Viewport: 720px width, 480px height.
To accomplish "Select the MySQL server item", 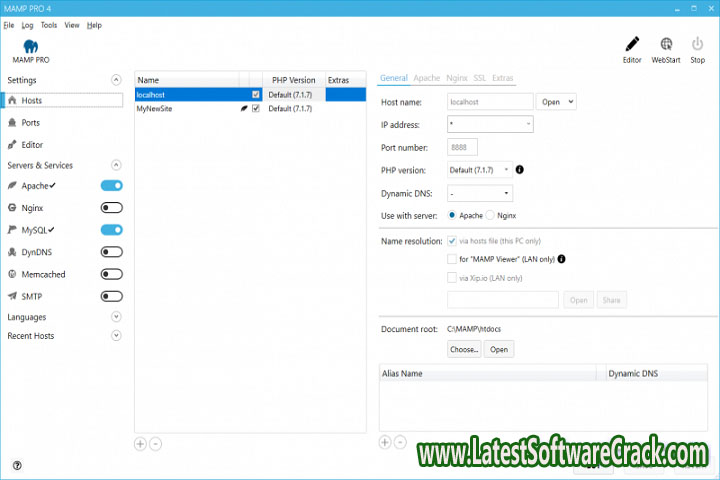I will [x=31, y=230].
